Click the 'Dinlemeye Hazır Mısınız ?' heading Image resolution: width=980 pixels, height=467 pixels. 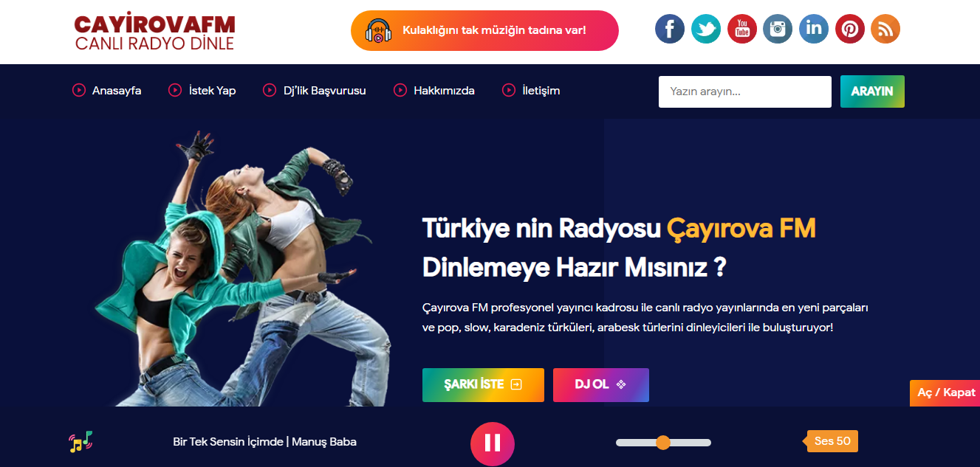[x=575, y=267]
